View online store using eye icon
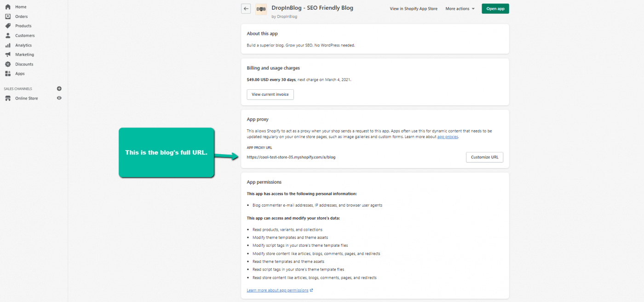This screenshot has height=302, width=644. tap(59, 98)
